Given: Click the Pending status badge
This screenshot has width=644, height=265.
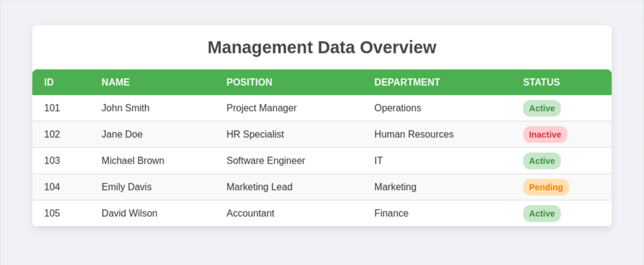Looking at the screenshot, I should point(546,188).
